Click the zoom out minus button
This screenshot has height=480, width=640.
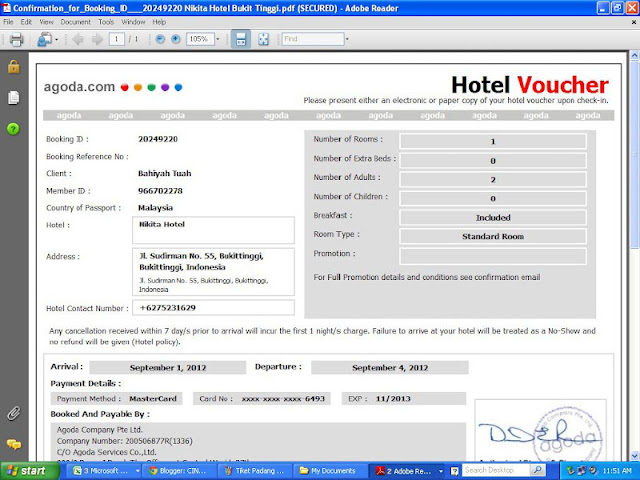160,39
